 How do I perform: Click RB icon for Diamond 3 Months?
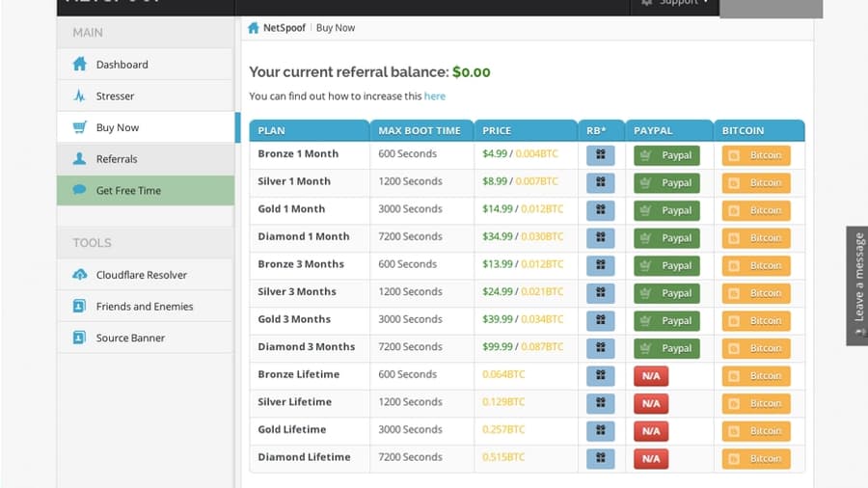pyautogui.click(x=601, y=348)
